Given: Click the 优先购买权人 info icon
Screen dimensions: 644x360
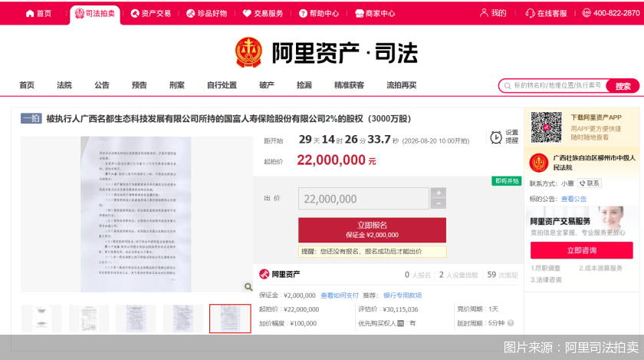Looking at the screenshot, I should pos(400,323).
